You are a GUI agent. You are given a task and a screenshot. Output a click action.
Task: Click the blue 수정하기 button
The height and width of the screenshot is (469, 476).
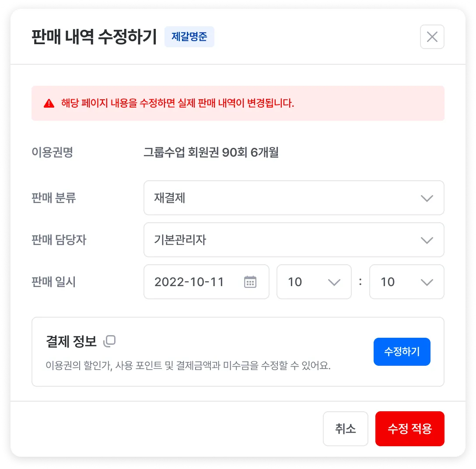(x=402, y=351)
